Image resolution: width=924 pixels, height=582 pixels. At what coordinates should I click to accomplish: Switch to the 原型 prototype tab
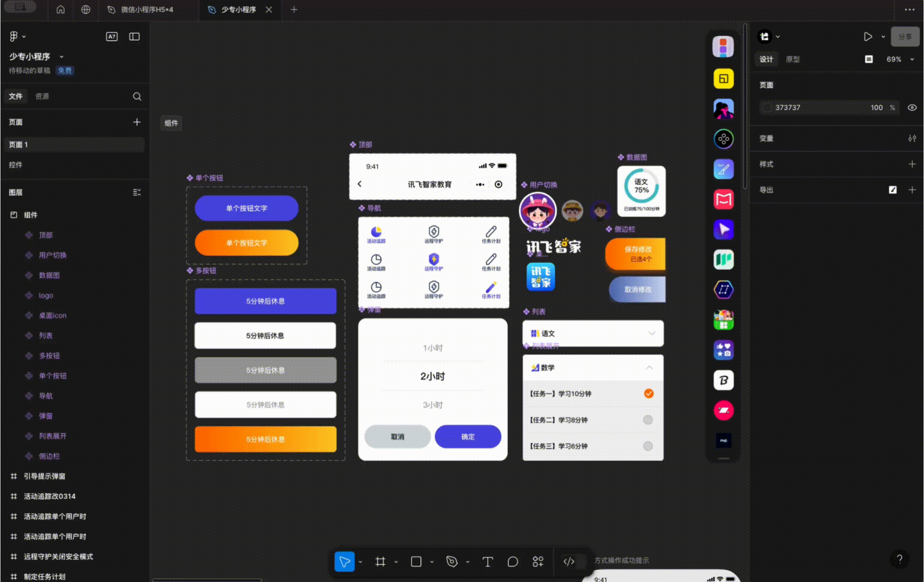click(793, 59)
